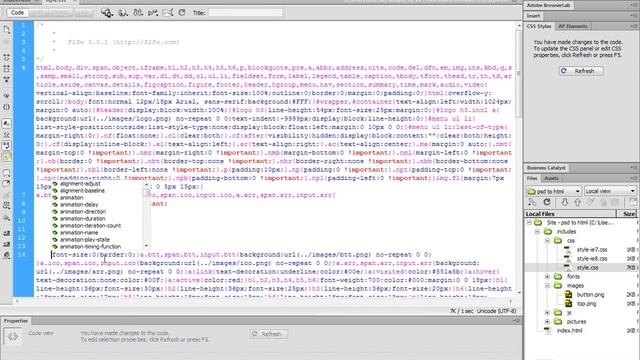Click Check Browser Compatibility toolbar icon
Image resolution: width=640 pixels, height=360 pixels.
[168, 13]
